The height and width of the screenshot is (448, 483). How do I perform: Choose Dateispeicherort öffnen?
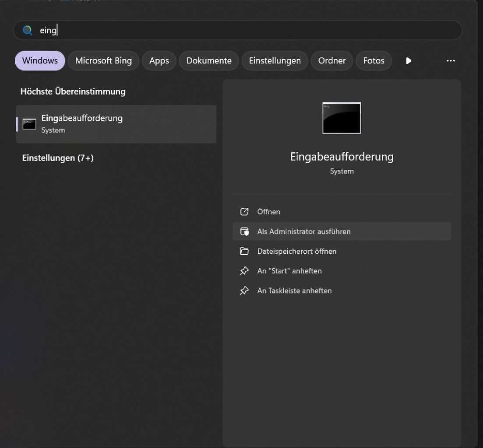(x=342, y=251)
